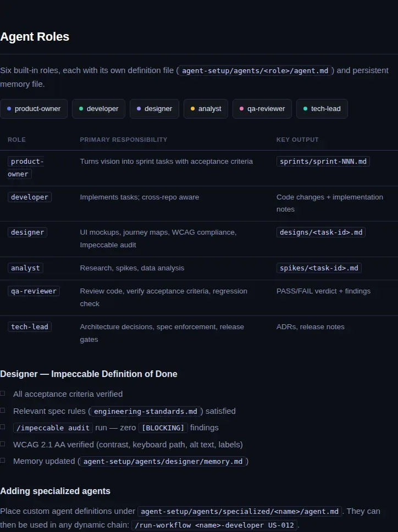Check 'All acceptance criteria verified' box
The image size is (398, 532).
(x=2, y=394)
